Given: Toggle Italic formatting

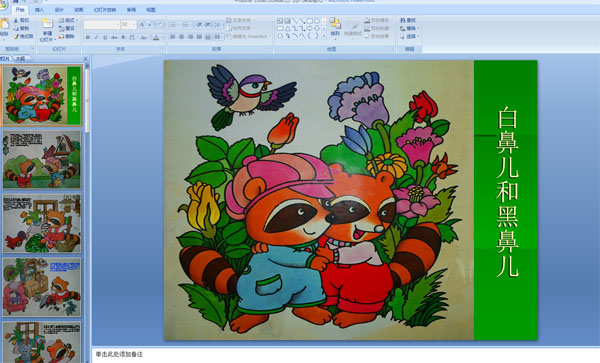Looking at the screenshot, I should (x=96, y=37).
